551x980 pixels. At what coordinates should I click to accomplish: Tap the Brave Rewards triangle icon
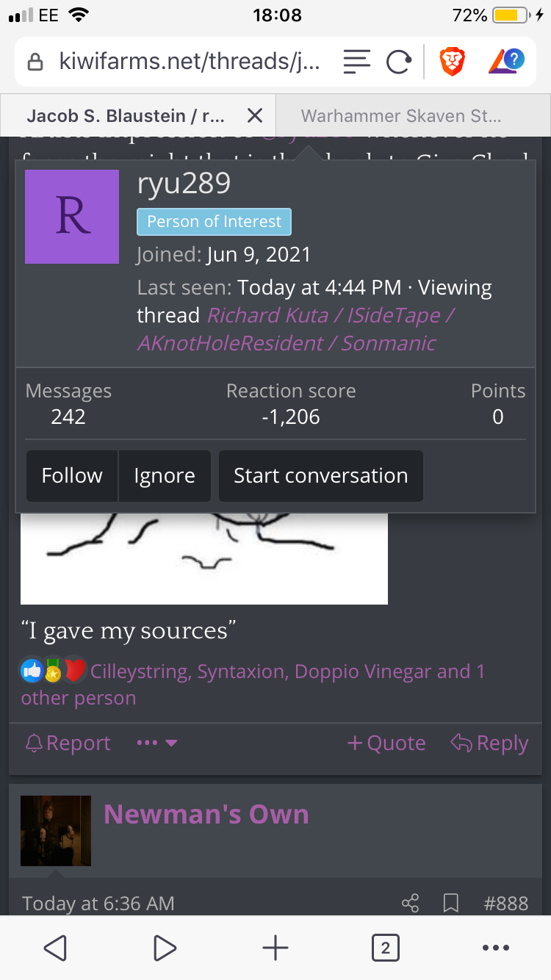click(506, 62)
